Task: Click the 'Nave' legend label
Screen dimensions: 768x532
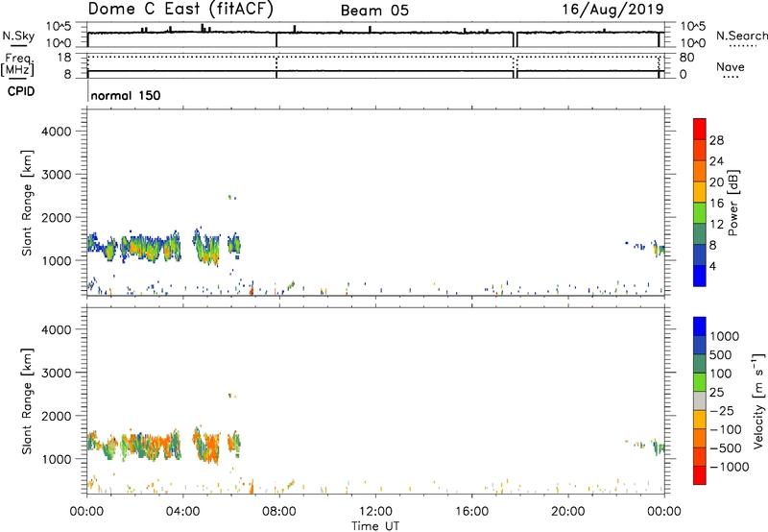Action: (731, 67)
